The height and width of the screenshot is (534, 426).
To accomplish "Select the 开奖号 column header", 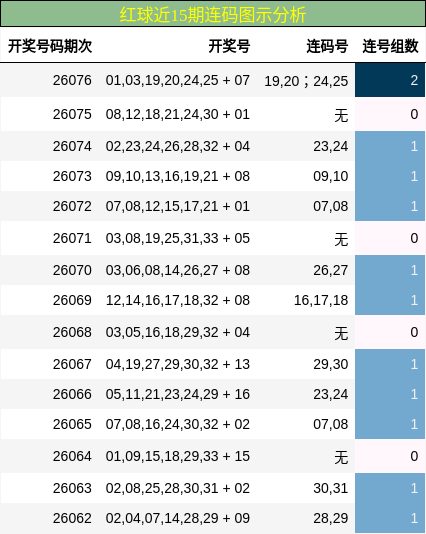I will click(x=229, y=46).
